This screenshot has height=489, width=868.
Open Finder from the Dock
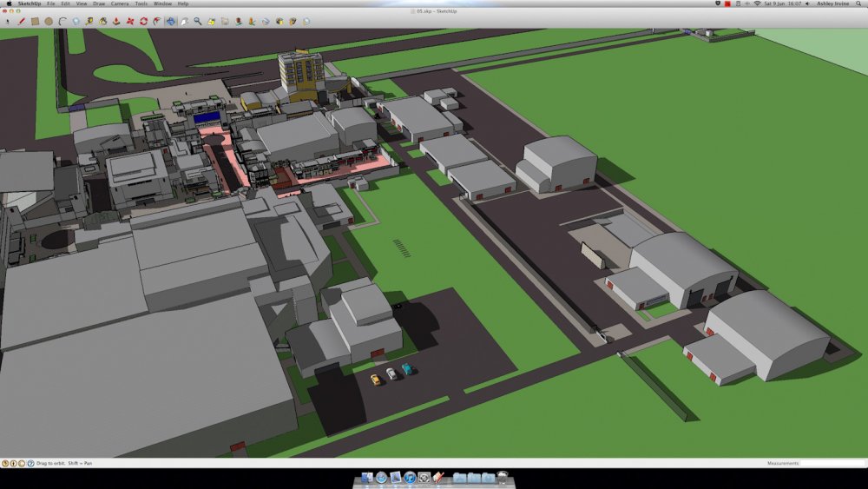tap(367, 478)
